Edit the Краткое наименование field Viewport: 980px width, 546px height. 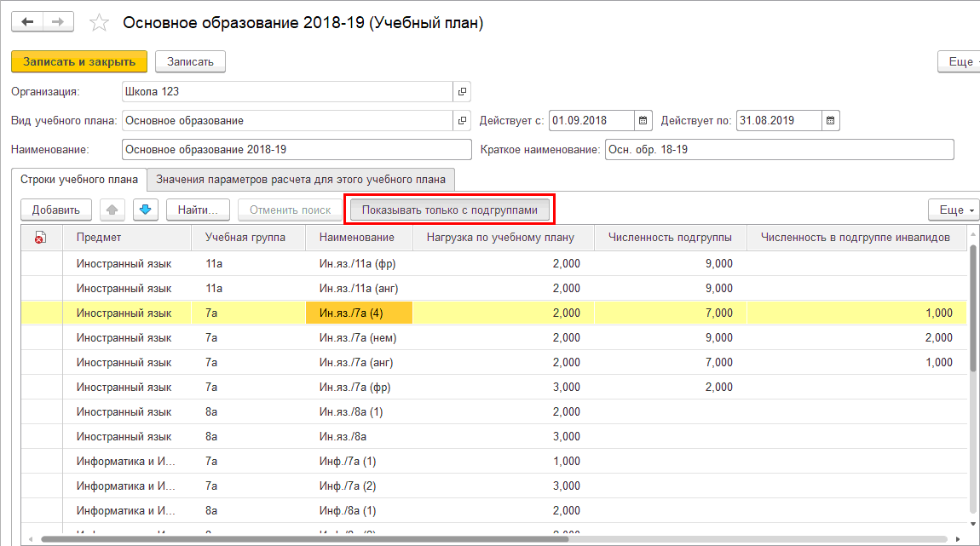pyautogui.click(x=780, y=150)
